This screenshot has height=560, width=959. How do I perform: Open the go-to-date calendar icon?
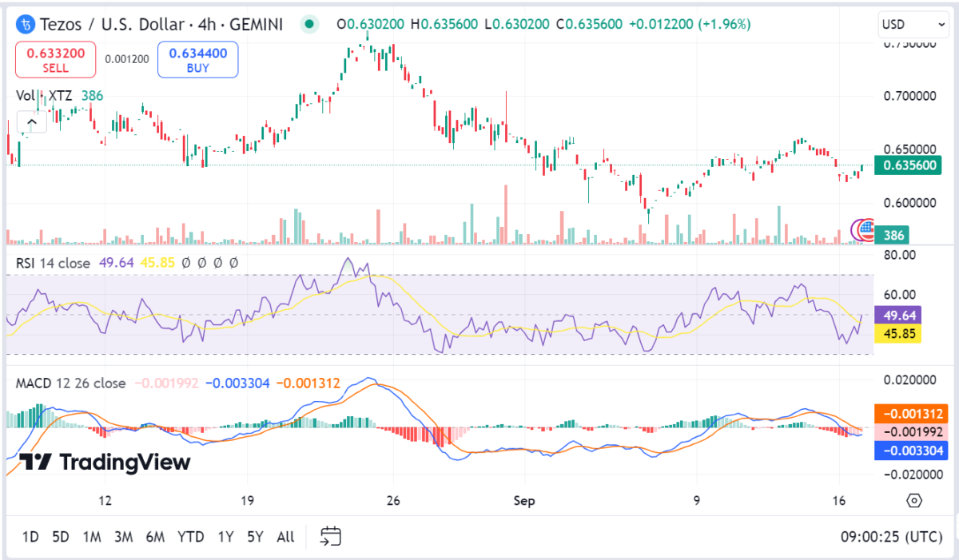[331, 536]
